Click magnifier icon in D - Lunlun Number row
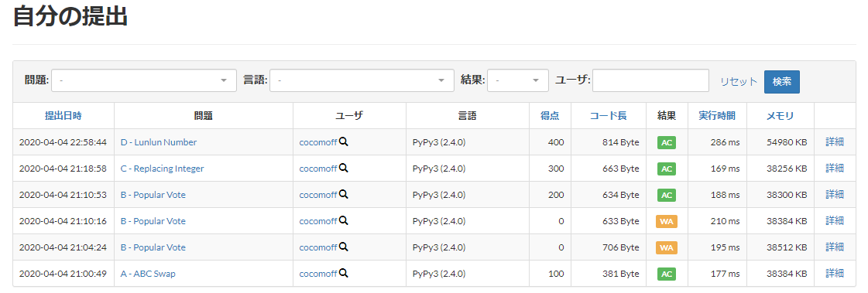 343,142
